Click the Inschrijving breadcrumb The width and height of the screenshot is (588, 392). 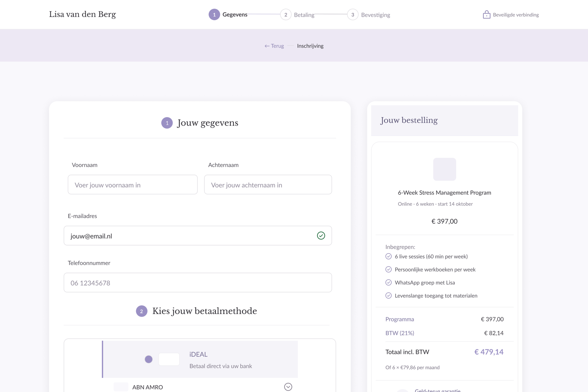(x=310, y=46)
